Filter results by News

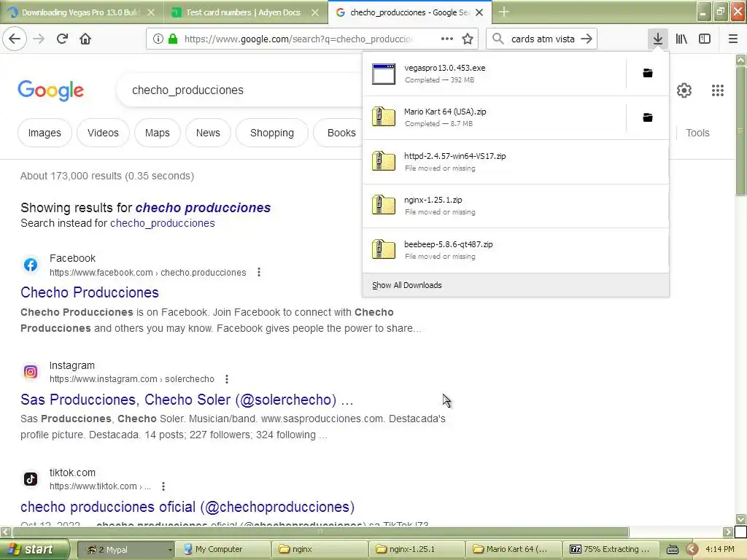point(208,133)
